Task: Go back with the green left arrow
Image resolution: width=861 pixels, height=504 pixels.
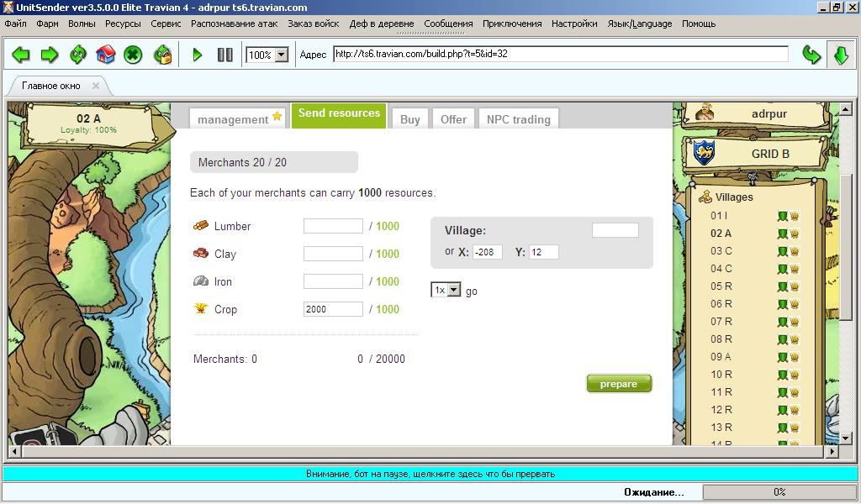Action: (21, 55)
